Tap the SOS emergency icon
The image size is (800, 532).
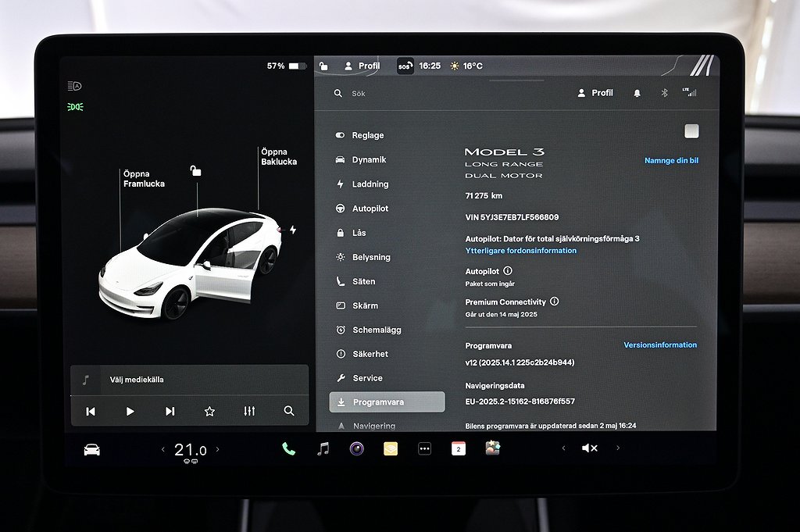(405, 66)
